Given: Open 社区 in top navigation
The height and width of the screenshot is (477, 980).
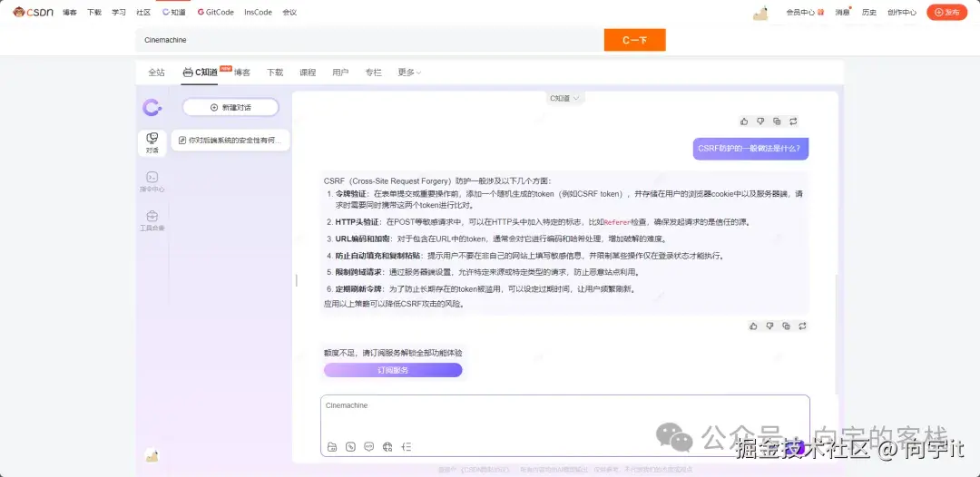Looking at the screenshot, I should click(143, 12).
